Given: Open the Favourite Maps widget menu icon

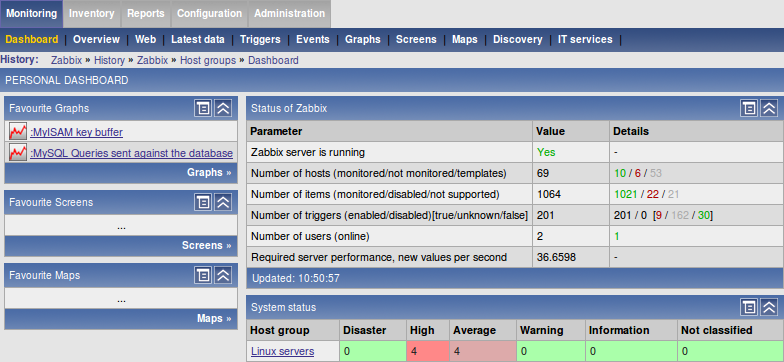Looking at the screenshot, I should (202, 275).
